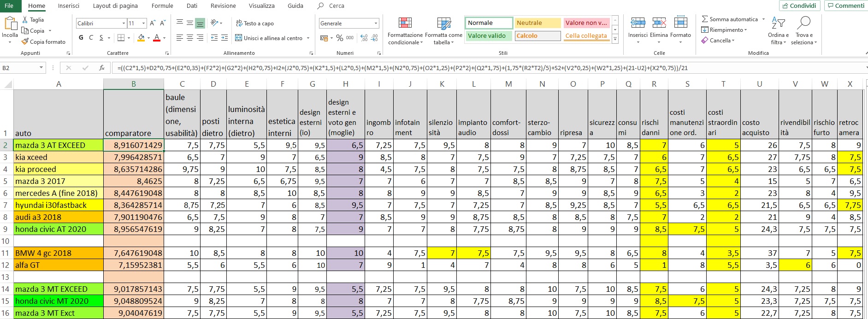This screenshot has width=868, height=319.
Task: Apply the Calcolo cell style
Action: click(x=537, y=36)
